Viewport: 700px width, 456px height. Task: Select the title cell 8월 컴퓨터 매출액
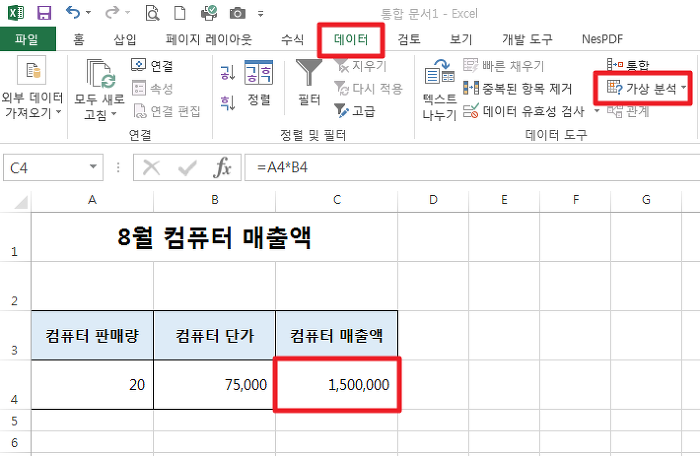click(214, 237)
